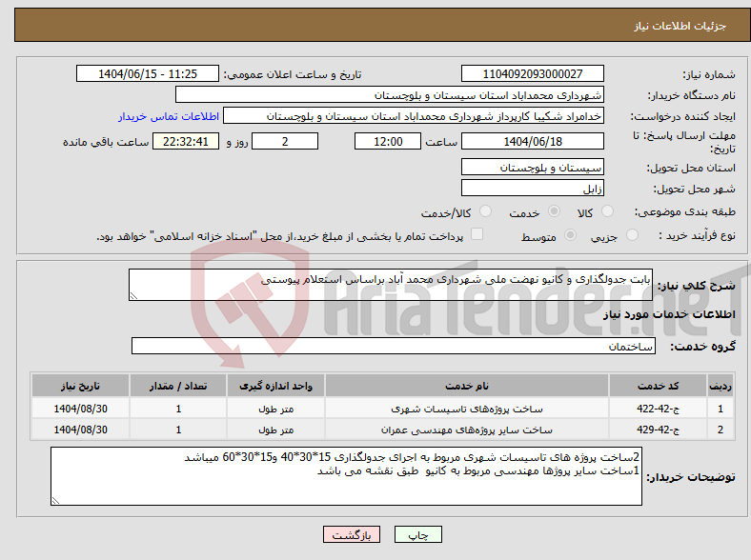Click ساخت پروژه‌های تاسیسات شهری cell
The image size is (751, 560).
tap(467, 409)
